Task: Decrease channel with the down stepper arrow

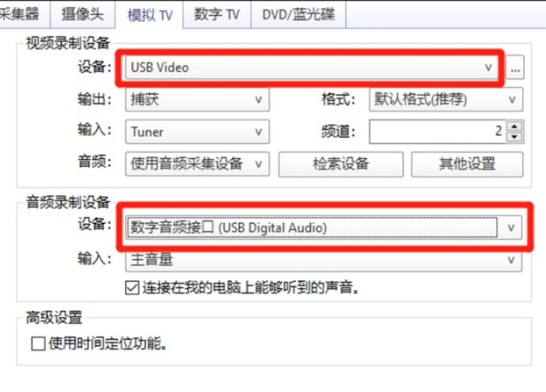Action: point(515,137)
